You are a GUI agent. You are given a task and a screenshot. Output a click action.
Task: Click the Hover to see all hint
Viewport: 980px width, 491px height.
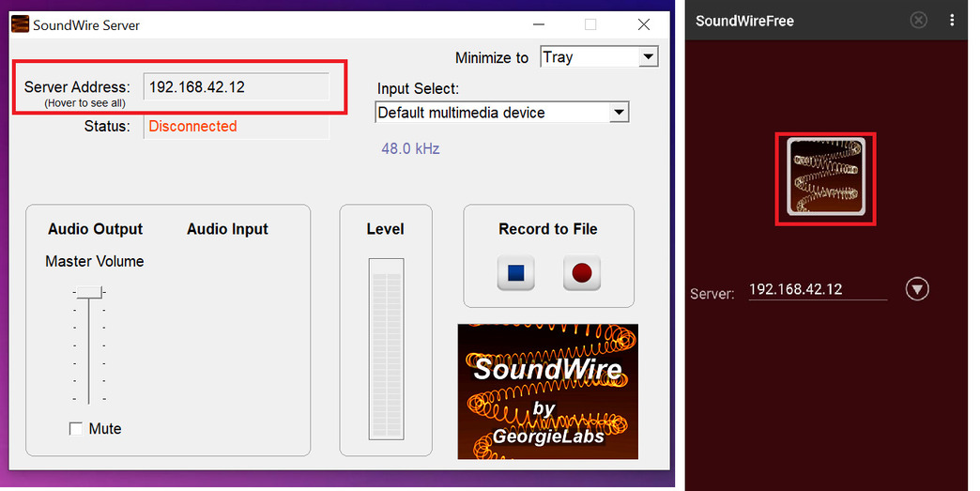(x=85, y=103)
